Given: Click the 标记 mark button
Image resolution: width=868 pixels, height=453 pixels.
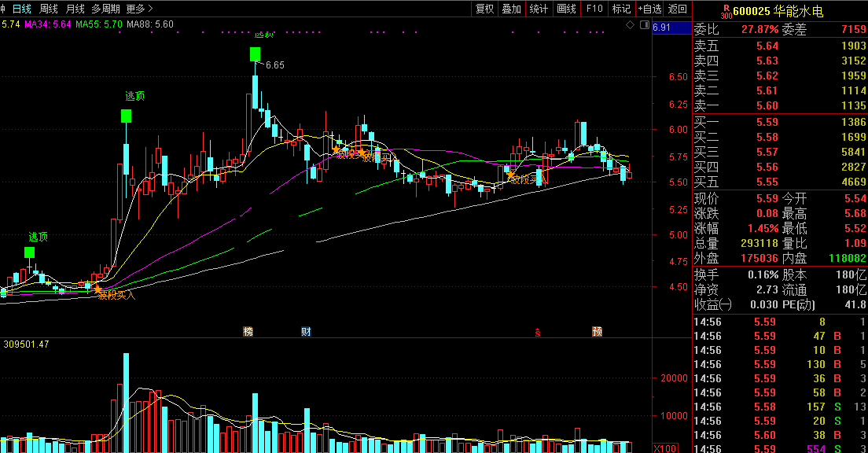Looking at the screenshot, I should (x=621, y=9).
